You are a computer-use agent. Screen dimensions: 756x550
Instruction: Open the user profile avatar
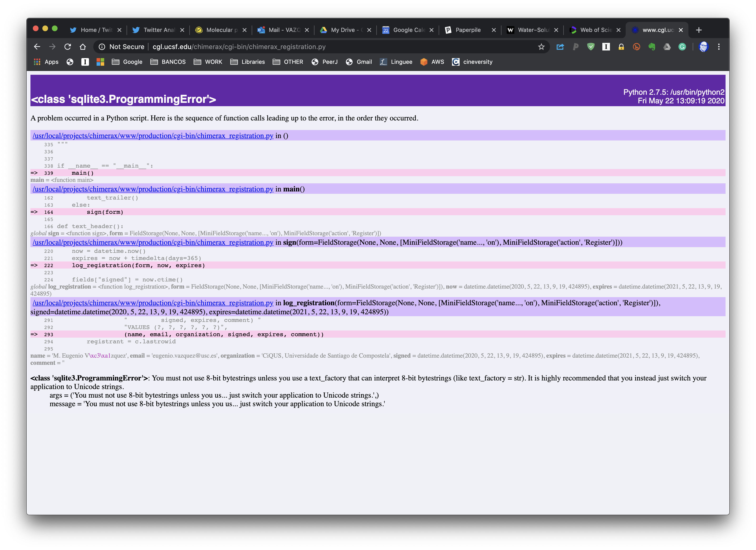(703, 47)
